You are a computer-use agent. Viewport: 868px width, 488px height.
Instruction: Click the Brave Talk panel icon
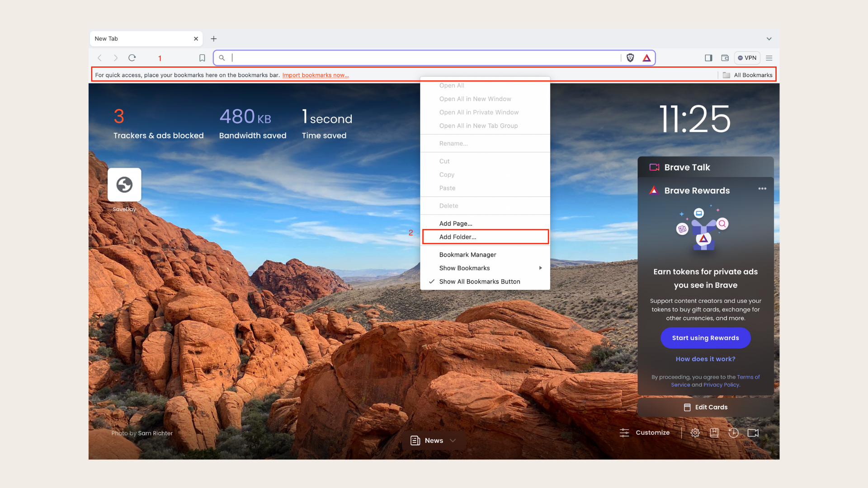point(654,167)
